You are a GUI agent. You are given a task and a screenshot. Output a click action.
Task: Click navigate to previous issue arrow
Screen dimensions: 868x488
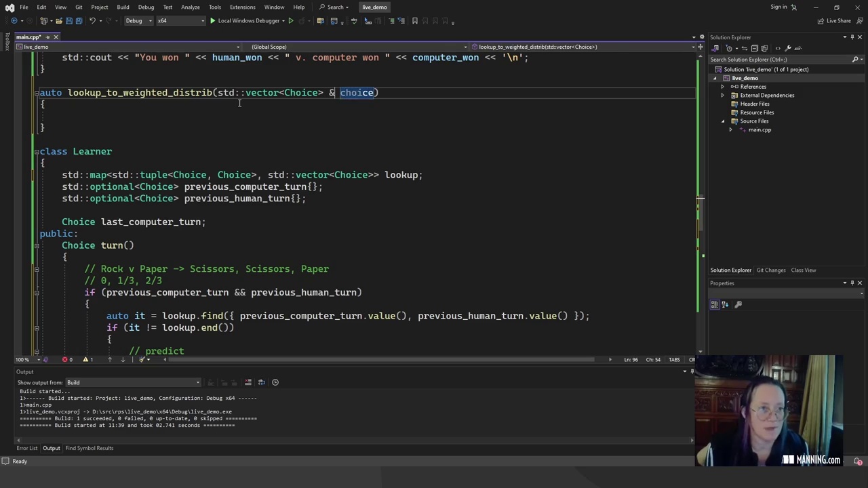[110, 359]
